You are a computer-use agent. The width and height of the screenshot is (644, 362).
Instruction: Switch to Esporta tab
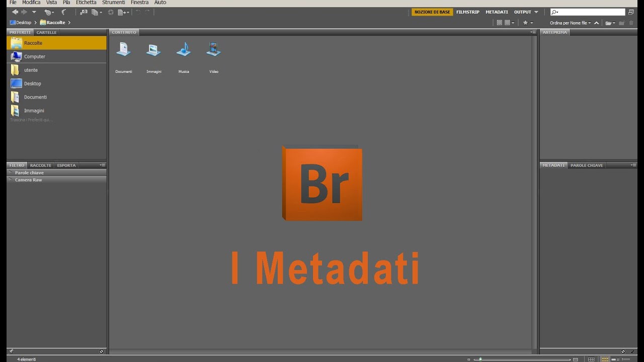66,165
